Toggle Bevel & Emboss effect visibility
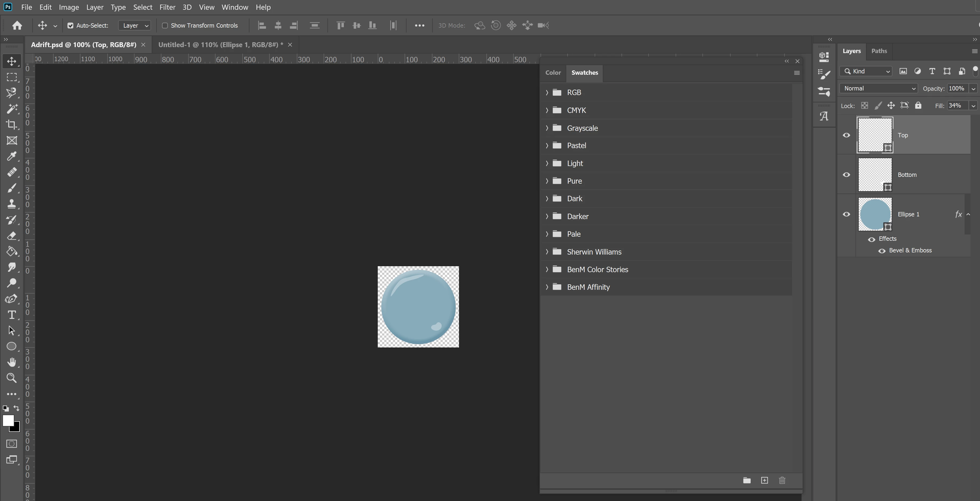 pos(882,251)
